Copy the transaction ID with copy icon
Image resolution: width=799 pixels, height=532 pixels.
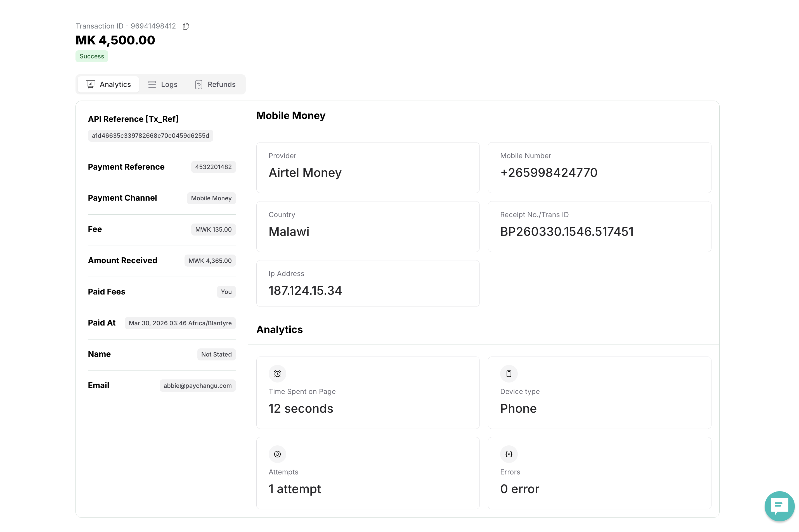tap(186, 26)
